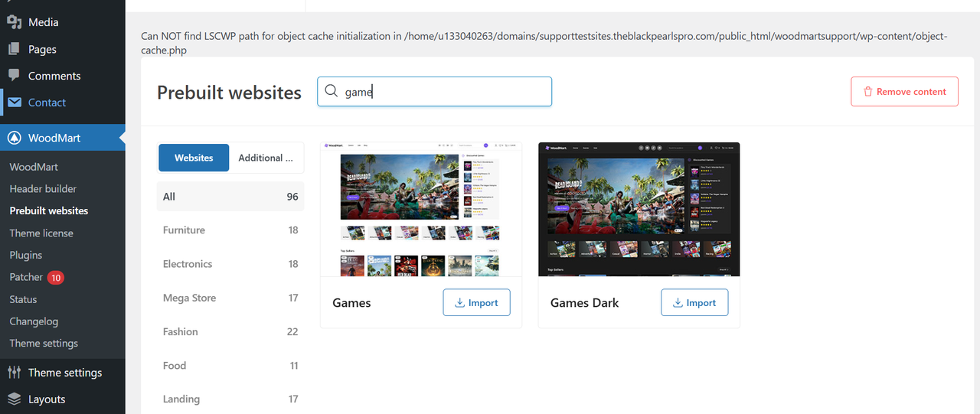This screenshot has height=414, width=980.
Task: Filter by Landing category
Action: [x=230, y=399]
